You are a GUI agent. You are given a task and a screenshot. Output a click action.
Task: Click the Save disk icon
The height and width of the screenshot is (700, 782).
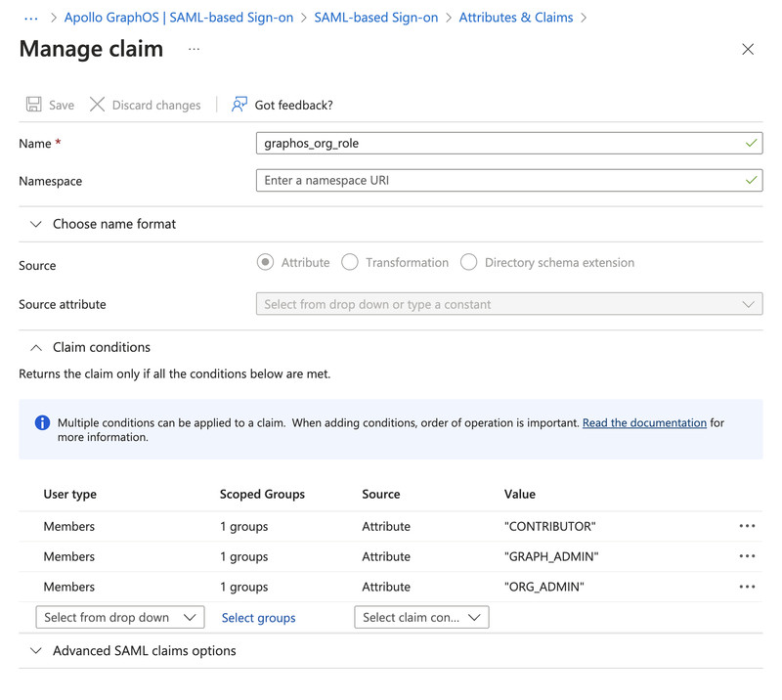[x=34, y=105]
